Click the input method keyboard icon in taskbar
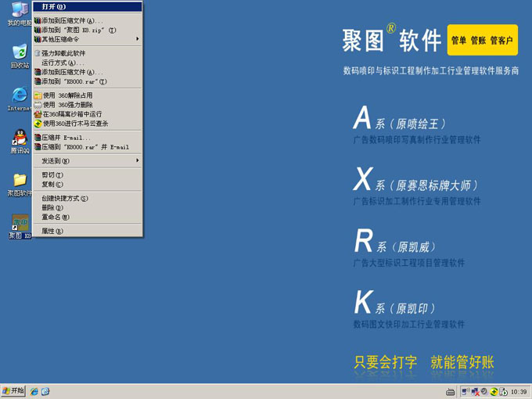The height and width of the screenshot is (399, 532). [450, 391]
